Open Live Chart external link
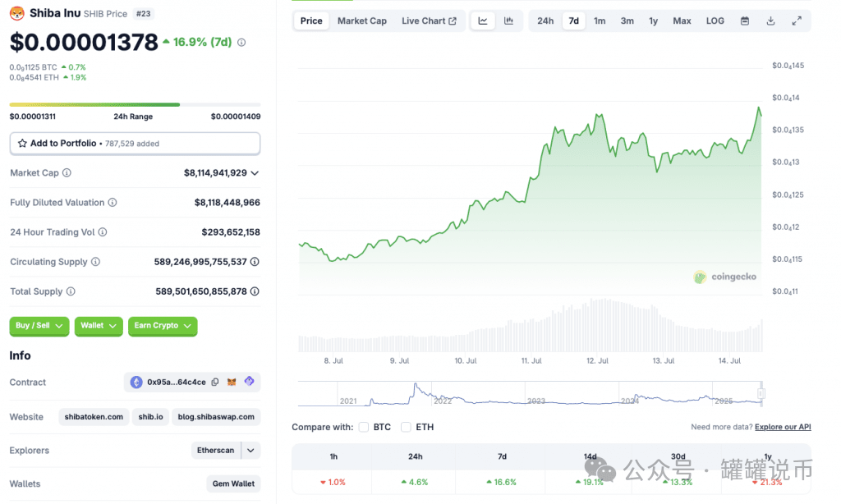This screenshot has width=841, height=504. coord(429,21)
